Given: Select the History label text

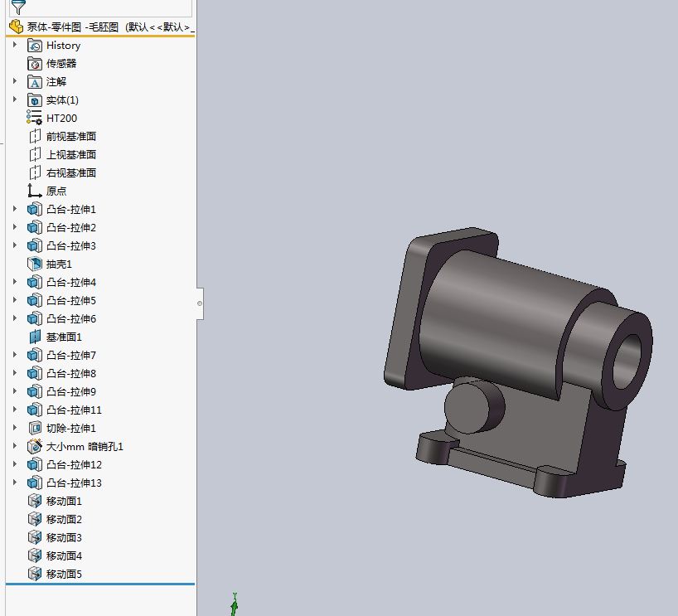Looking at the screenshot, I should tap(63, 46).
